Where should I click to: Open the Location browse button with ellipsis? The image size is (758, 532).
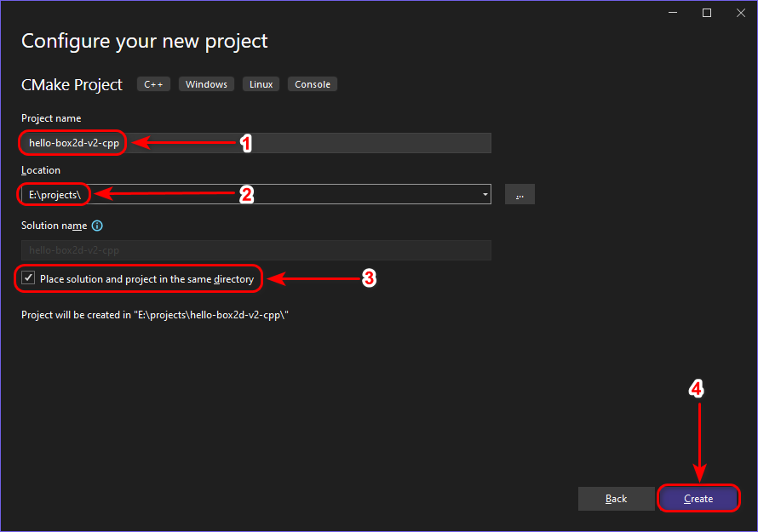pos(520,195)
